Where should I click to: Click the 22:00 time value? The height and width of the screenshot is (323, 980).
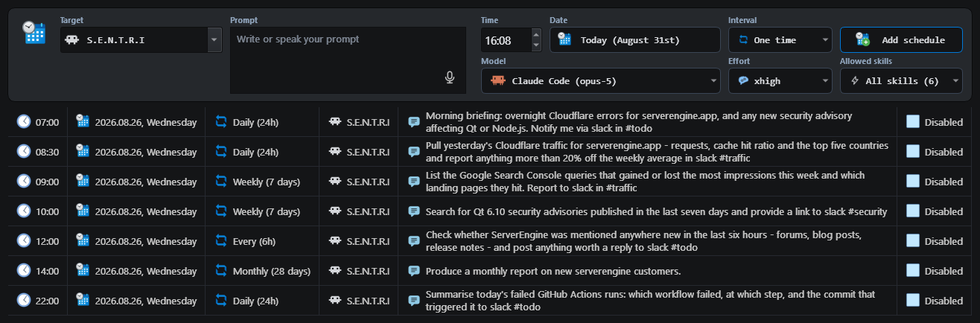pyautogui.click(x=47, y=301)
